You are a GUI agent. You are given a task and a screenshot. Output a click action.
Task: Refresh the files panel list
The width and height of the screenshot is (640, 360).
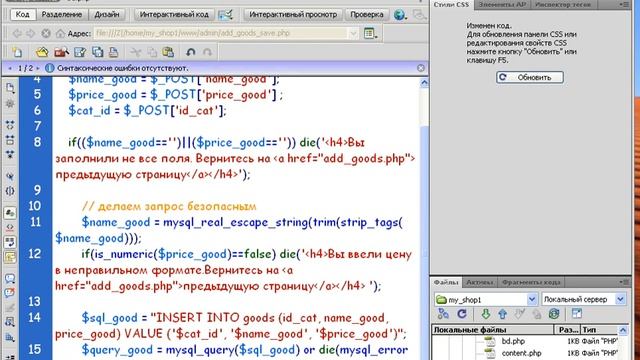click(462, 313)
